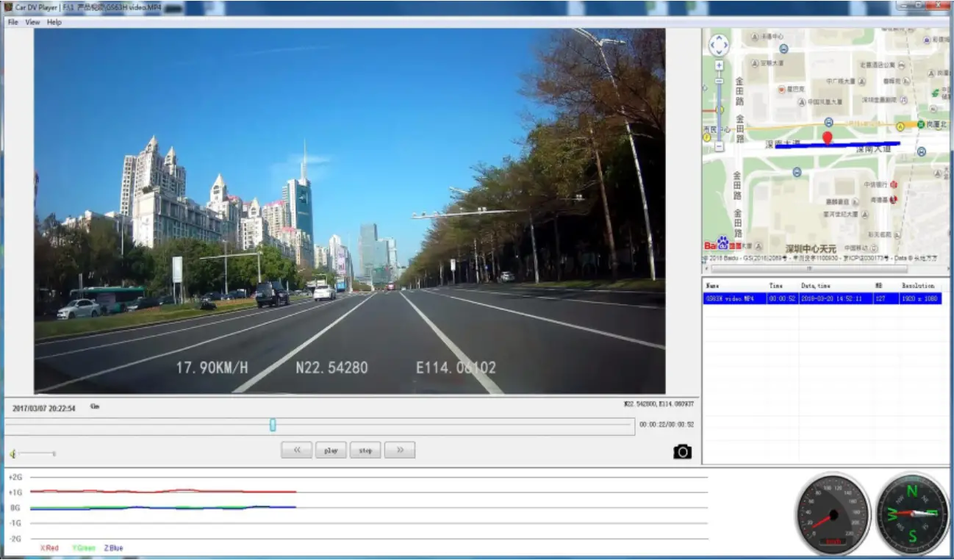Open the File menu
This screenshot has height=560, width=954.
11,21
